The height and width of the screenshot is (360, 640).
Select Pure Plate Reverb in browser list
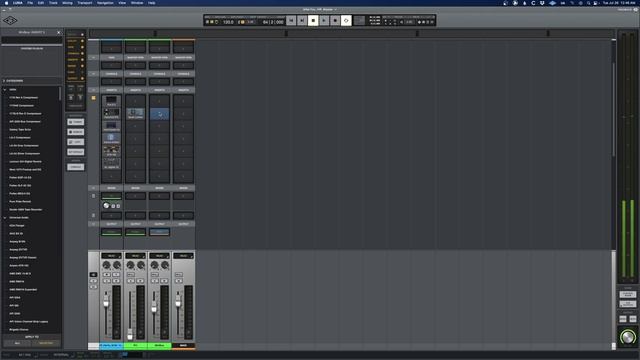tap(20, 202)
